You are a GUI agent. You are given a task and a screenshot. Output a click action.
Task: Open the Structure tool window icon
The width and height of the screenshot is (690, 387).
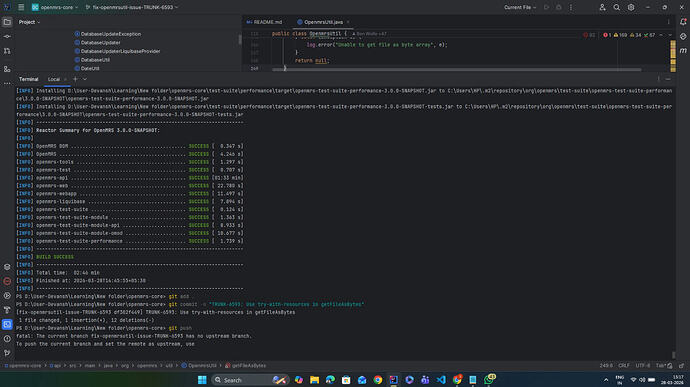(x=7, y=69)
